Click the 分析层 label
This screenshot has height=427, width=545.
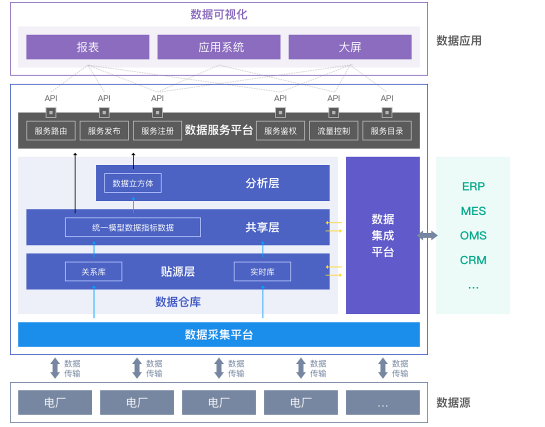262,183
